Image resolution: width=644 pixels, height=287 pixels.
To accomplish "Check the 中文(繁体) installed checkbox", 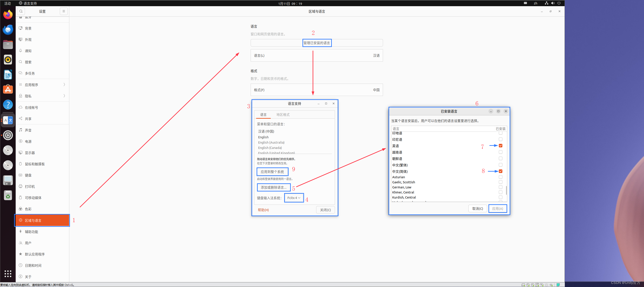I will [x=501, y=165].
